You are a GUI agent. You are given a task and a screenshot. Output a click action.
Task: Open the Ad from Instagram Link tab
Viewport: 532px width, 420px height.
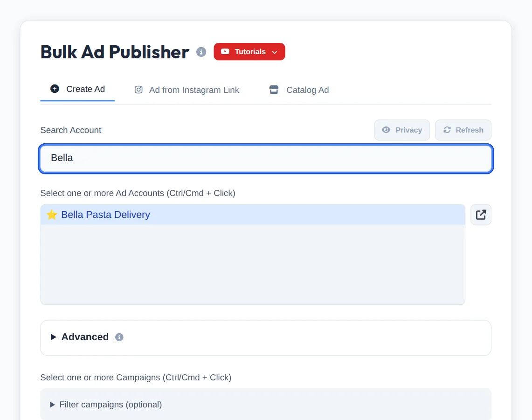[x=187, y=90]
